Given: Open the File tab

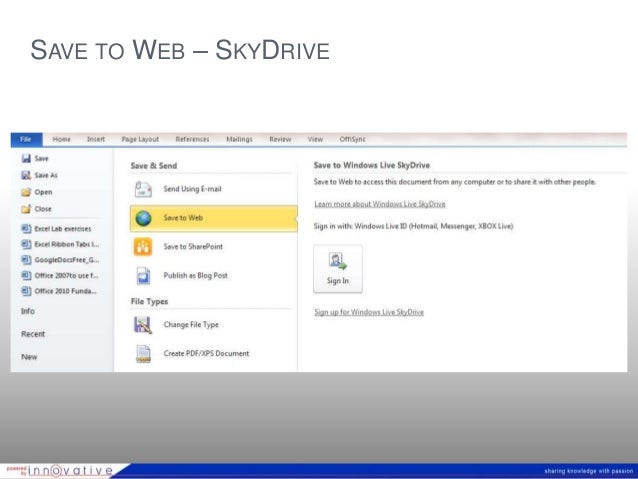Looking at the screenshot, I should (26, 139).
